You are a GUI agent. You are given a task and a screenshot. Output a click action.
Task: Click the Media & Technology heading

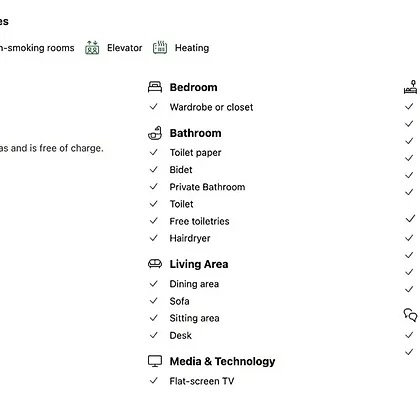tap(222, 361)
